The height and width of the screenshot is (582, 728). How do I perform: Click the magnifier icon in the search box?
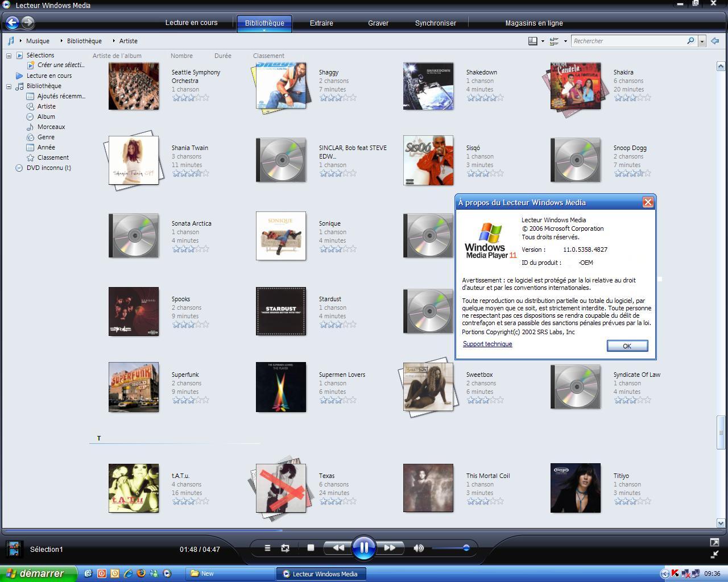(x=690, y=41)
